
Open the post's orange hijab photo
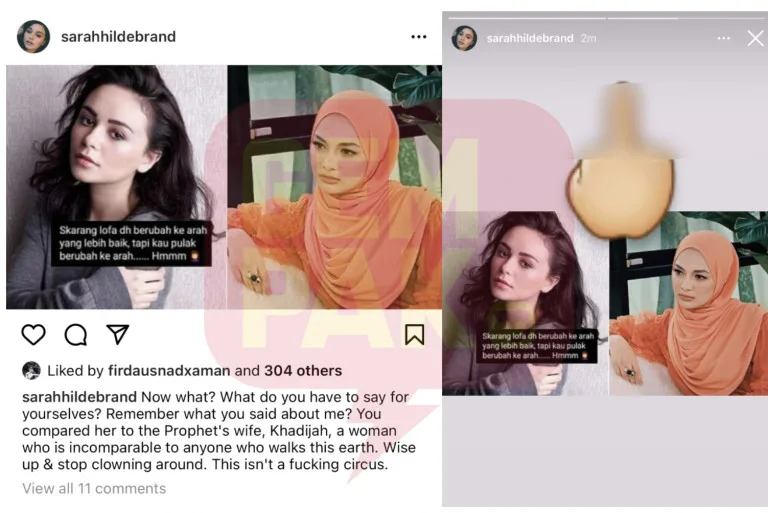pyautogui.click(x=335, y=187)
